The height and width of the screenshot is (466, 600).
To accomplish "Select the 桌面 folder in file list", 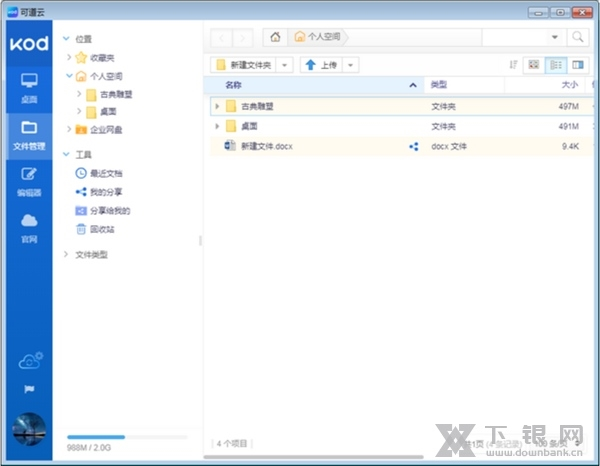I will coord(402,126).
